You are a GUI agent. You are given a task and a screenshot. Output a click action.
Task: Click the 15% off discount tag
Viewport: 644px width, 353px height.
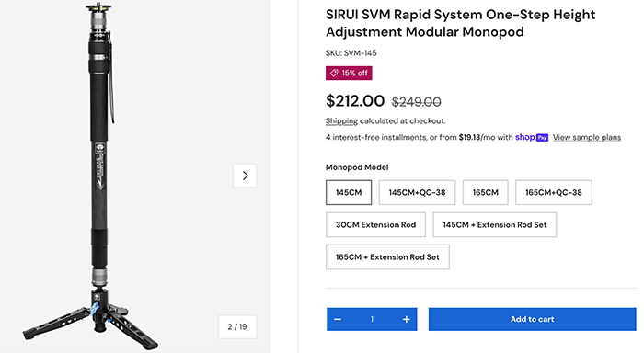349,73
